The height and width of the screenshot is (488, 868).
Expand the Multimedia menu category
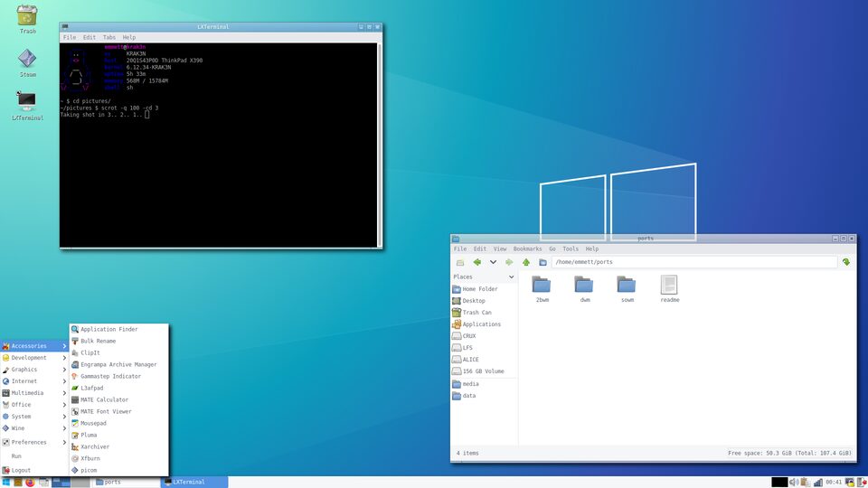click(x=34, y=393)
